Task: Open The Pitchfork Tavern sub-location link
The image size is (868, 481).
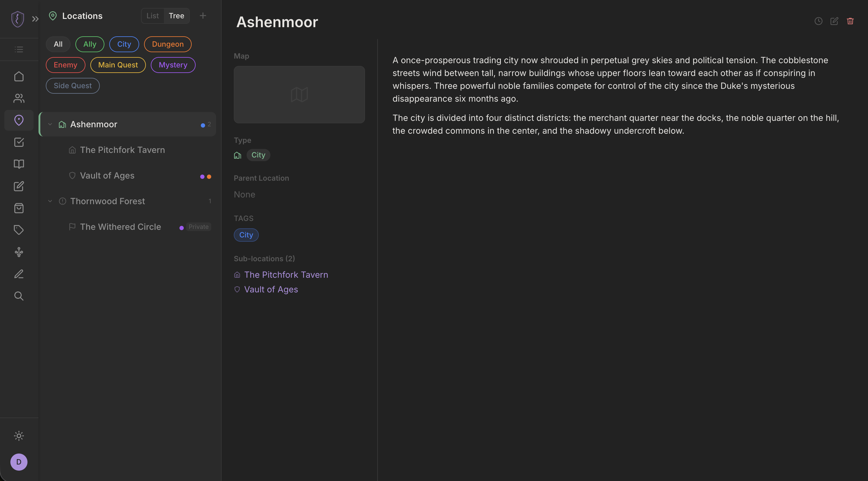Action: pyautogui.click(x=286, y=275)
